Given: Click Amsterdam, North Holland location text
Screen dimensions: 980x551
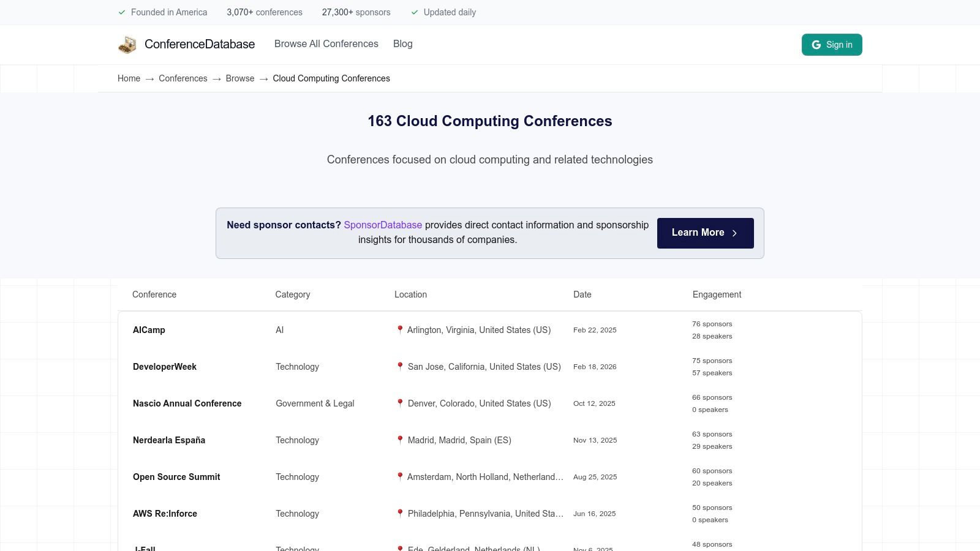Looking at the screenshot, I should pos(485,477).
